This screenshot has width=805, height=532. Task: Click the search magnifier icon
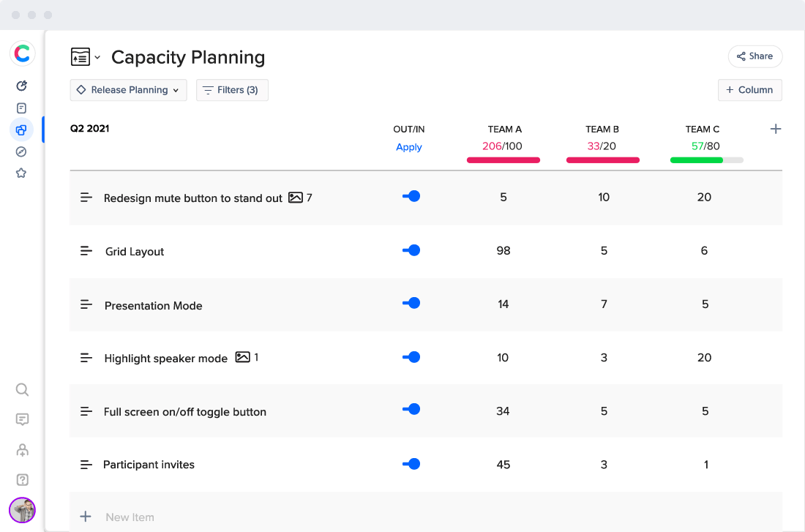coord(22,389)
